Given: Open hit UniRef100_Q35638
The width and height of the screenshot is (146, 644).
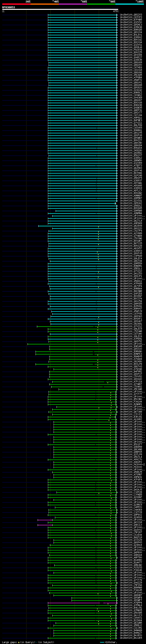Looking at the screenshot, I should click(131, 27).
